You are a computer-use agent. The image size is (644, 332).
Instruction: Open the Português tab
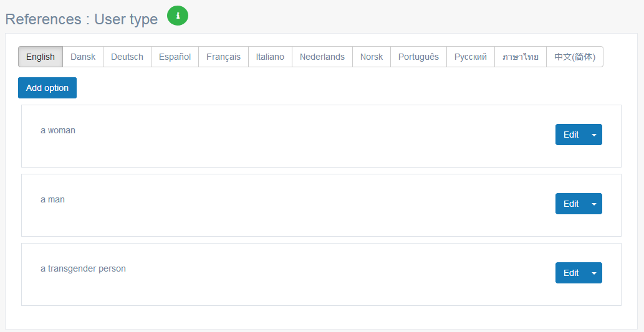(418, 57)
